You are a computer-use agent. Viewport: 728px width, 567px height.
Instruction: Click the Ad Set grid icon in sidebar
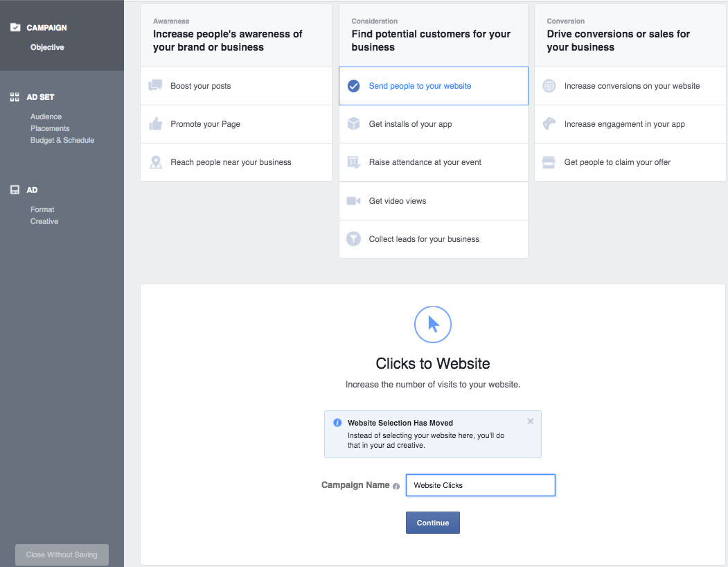click(15, 96)
